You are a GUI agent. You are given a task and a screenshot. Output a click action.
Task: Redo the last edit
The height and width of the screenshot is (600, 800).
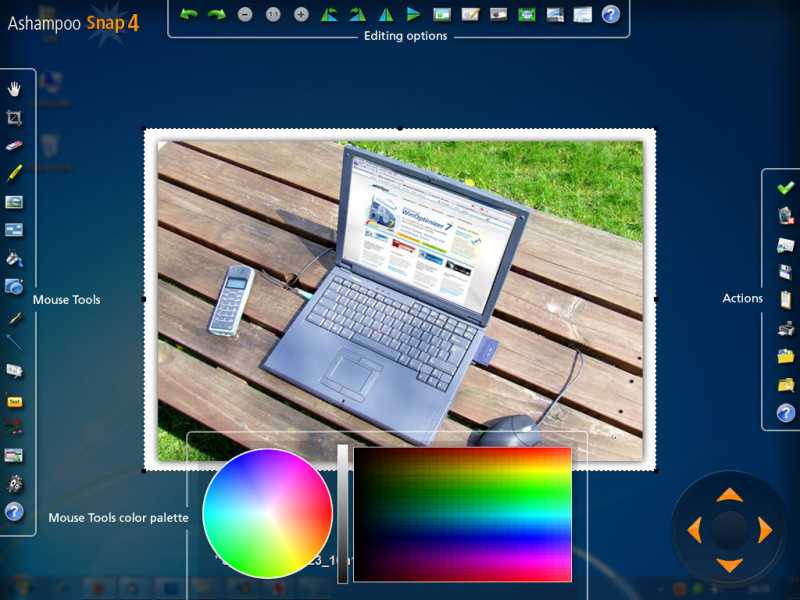pos(218,14)
